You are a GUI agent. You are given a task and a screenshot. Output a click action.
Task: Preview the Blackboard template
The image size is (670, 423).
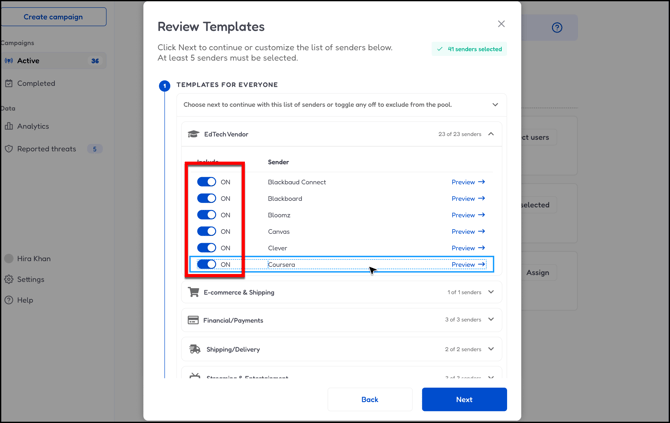tap(468, 198)
